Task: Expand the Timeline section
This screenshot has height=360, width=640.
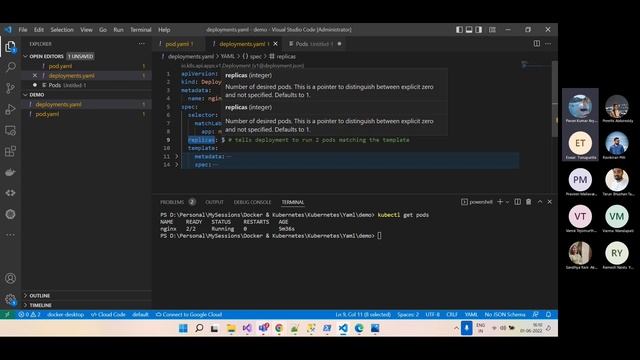Action: point(87,305)
